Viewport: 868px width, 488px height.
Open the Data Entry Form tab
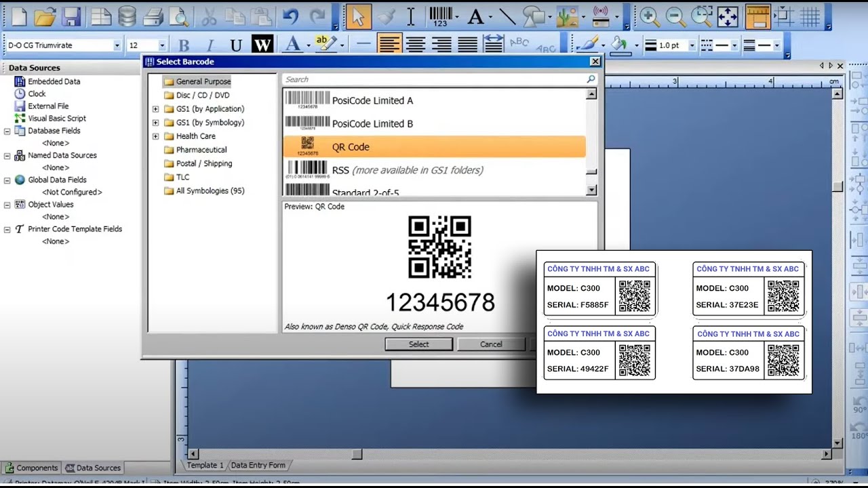258,465
